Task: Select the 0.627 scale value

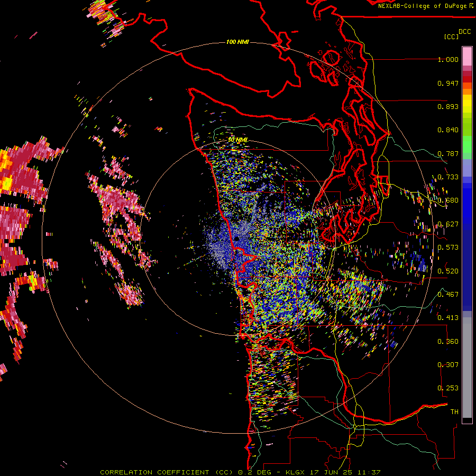Action: click(448, 224)
